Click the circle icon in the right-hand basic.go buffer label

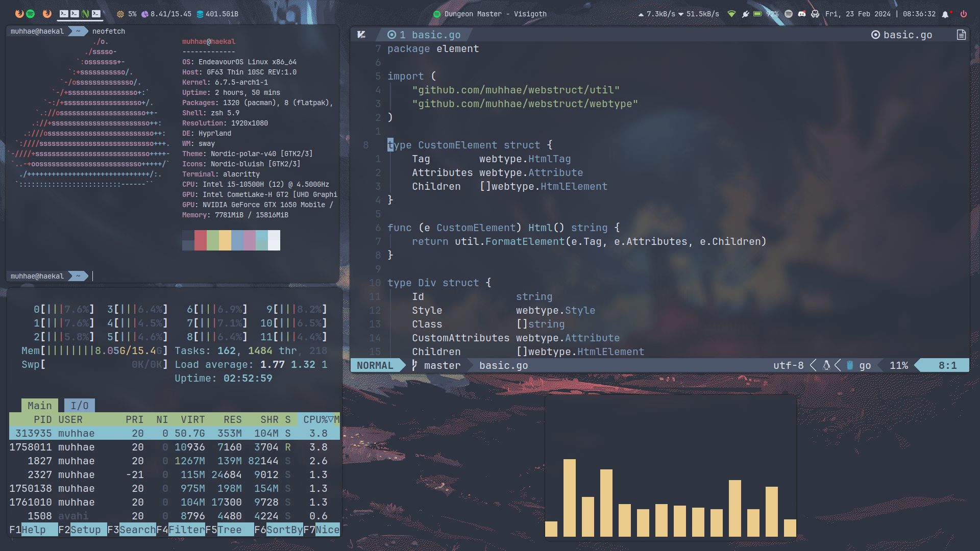875,35
